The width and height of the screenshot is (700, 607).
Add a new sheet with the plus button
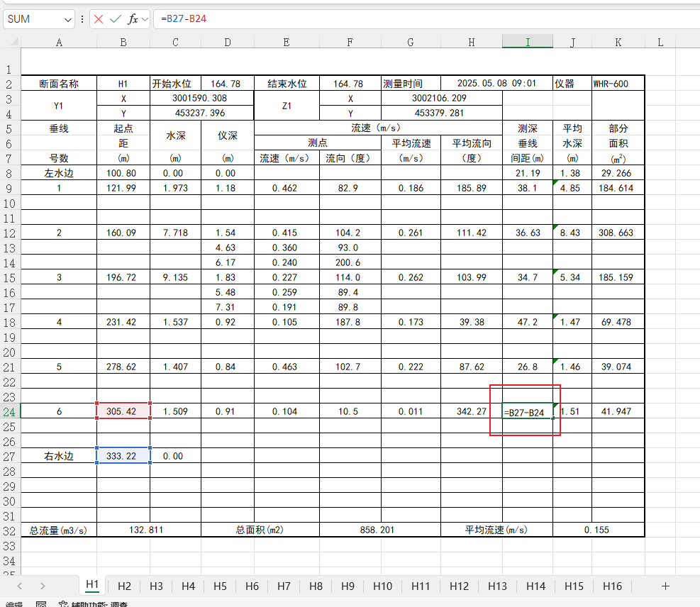tap(665, 586)
